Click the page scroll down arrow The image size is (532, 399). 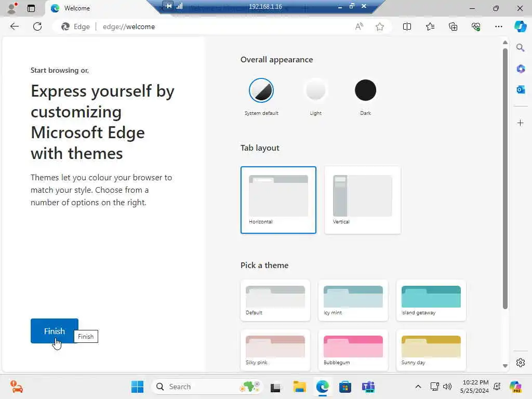[x=505, y=366]
